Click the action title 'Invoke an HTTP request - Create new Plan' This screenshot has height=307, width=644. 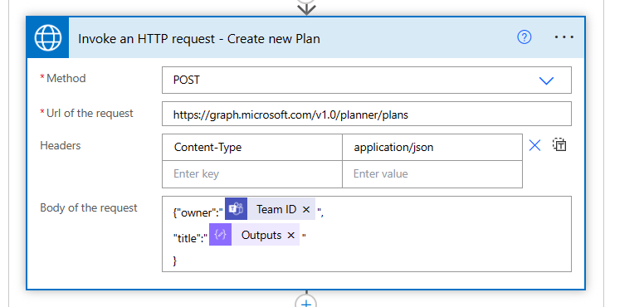[x=199, y=38]
